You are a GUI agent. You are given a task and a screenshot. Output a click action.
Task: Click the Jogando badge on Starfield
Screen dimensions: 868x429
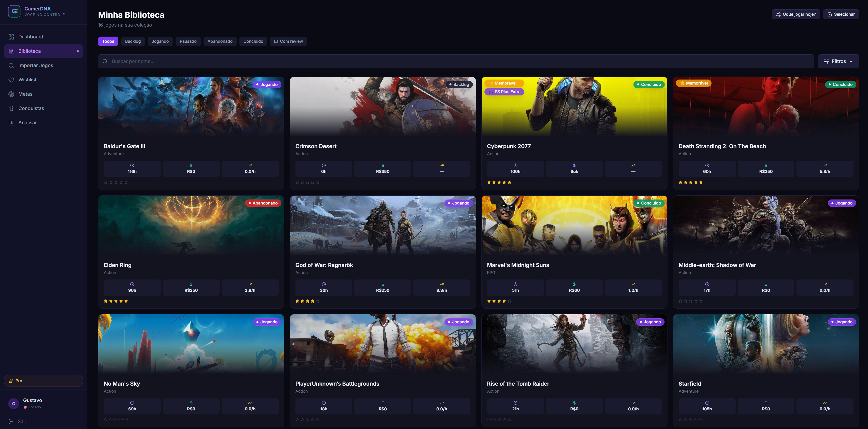[x=842, y=322]
